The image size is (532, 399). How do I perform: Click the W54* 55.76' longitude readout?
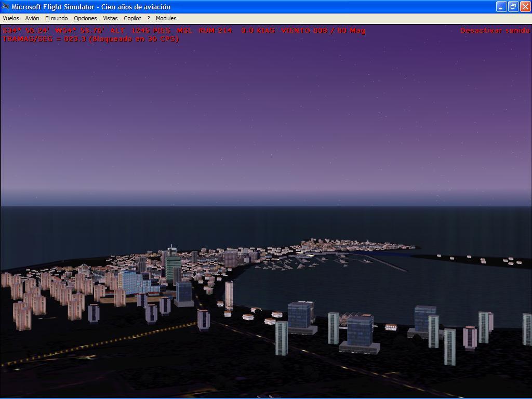click(x=79, y=31)
